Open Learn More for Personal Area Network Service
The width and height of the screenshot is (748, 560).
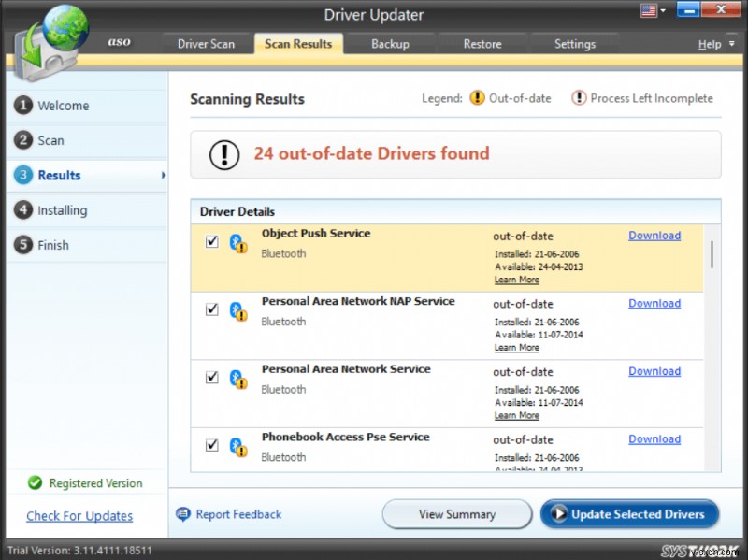tap(517, 415)
